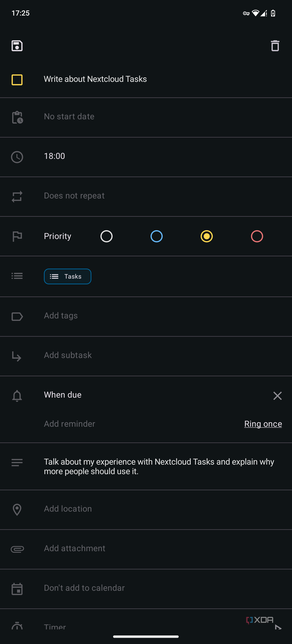Open the Tasks list chip

point(68,276)
